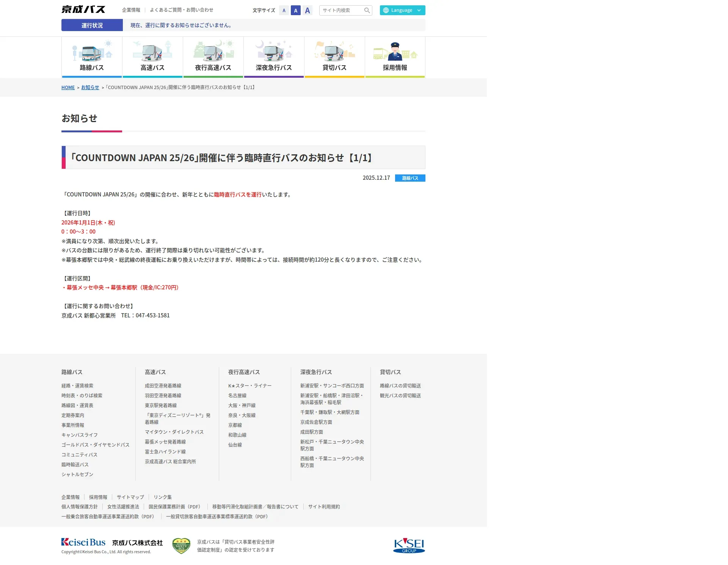This screenshot has width=728, height=565.
Task: Click the Keisei Group logo
Action: click(x=409, y=545)
